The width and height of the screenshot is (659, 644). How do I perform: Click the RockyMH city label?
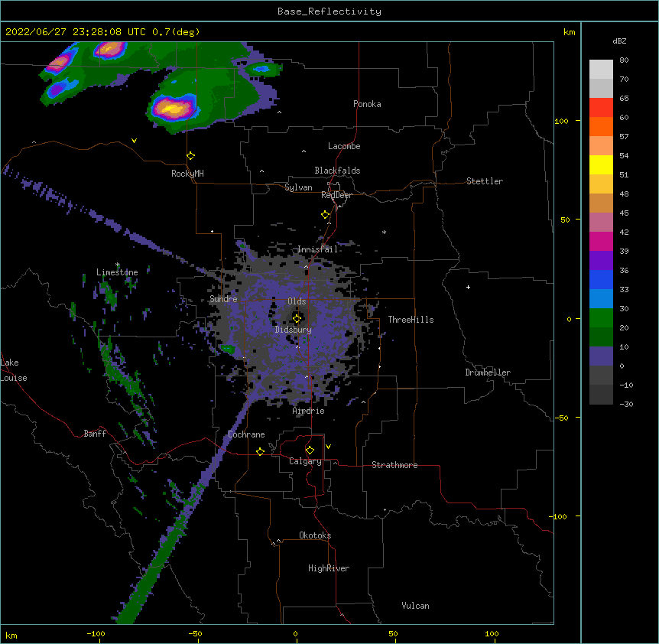coord(187,174)
